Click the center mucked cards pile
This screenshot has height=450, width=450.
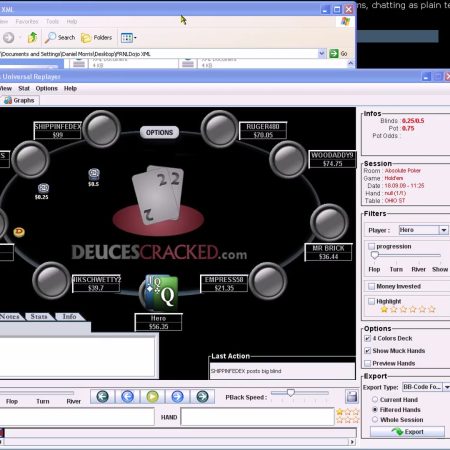click(158, 194)
